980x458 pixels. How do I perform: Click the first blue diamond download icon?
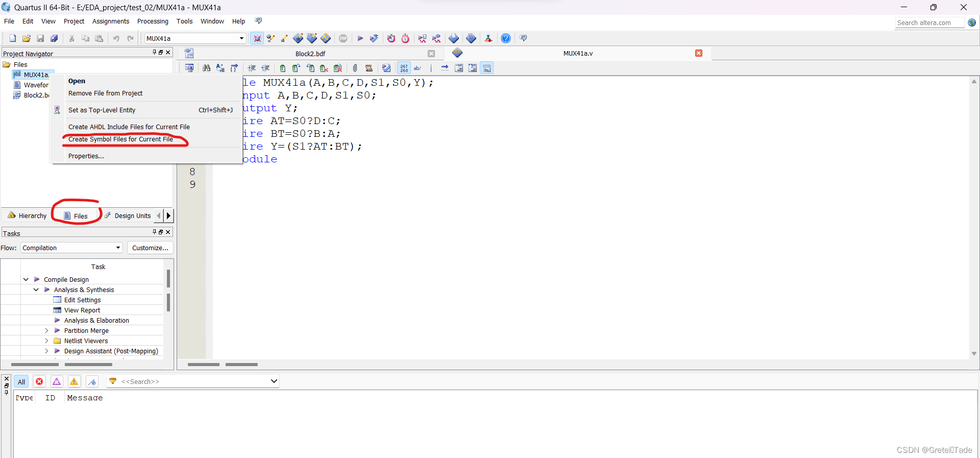tap(298, 38)
